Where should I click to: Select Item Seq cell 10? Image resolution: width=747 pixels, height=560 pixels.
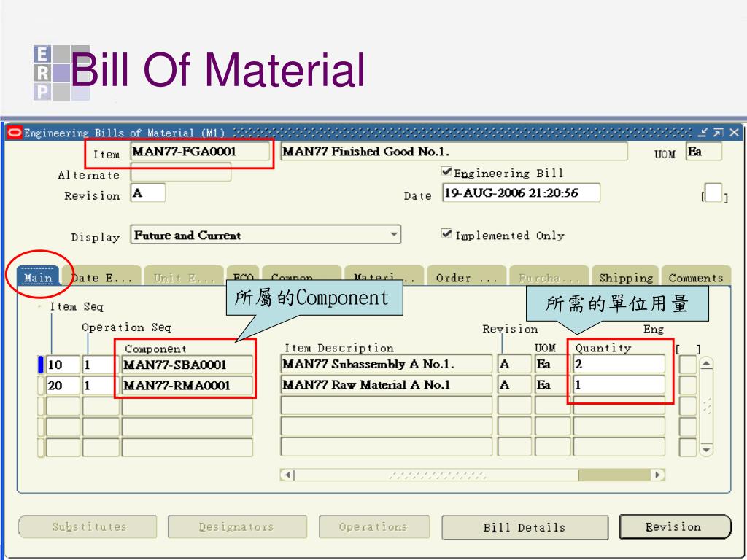63,365
